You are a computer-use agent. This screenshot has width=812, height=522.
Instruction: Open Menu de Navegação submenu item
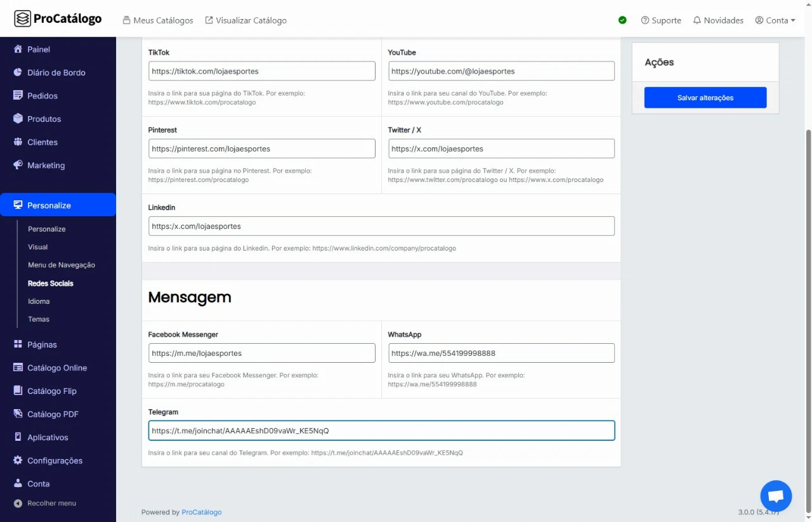[62, 265]
